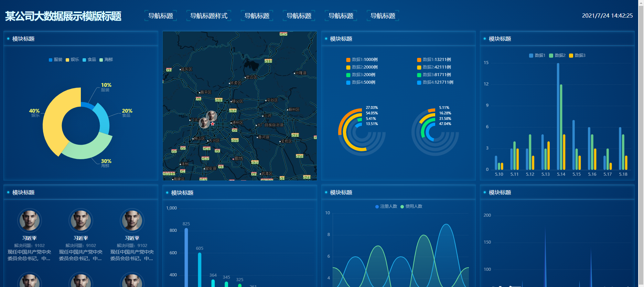The height and width of the screenshot is (287, 644).
Task: Select the leftmost 导航标题 navigation item
Action: click(161, 16)
